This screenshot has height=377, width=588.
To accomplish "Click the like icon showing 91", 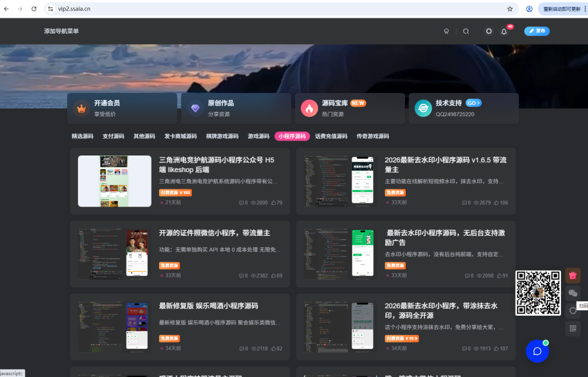I will [500, 275].
